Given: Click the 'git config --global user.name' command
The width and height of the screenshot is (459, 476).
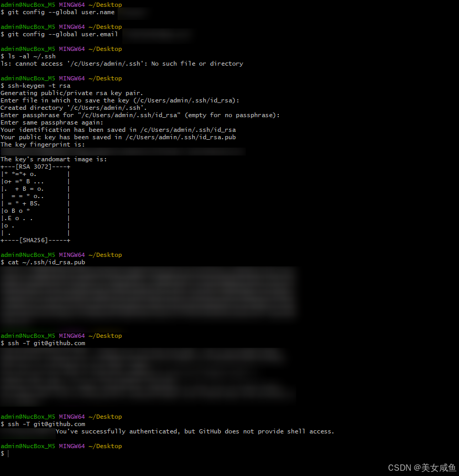Looking at the screenshot, I should point(61,13).
